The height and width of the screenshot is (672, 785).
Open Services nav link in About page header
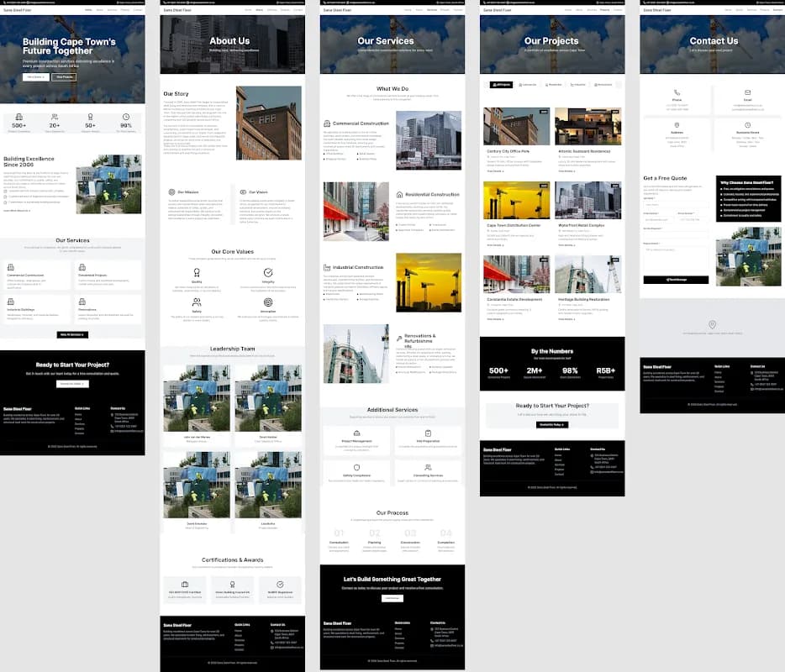[271, 10]
